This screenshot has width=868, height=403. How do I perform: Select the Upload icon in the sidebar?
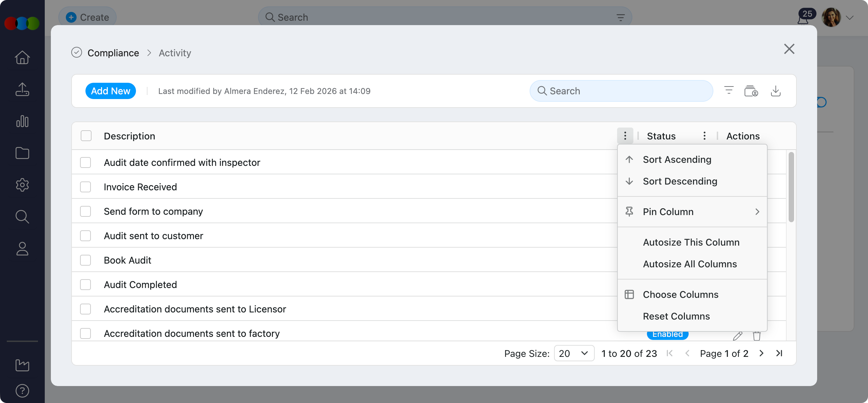(x=22, y=89)
